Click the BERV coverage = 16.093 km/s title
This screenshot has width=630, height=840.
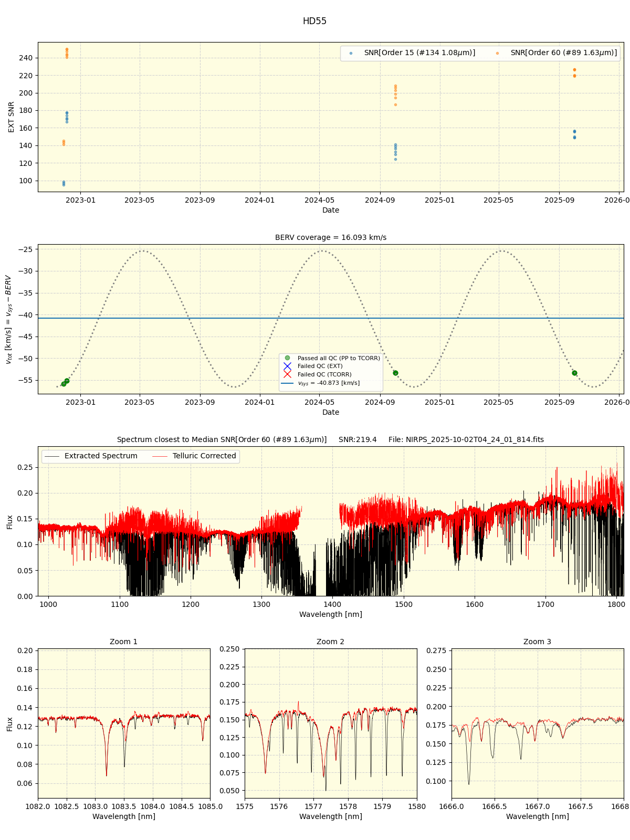331,238
